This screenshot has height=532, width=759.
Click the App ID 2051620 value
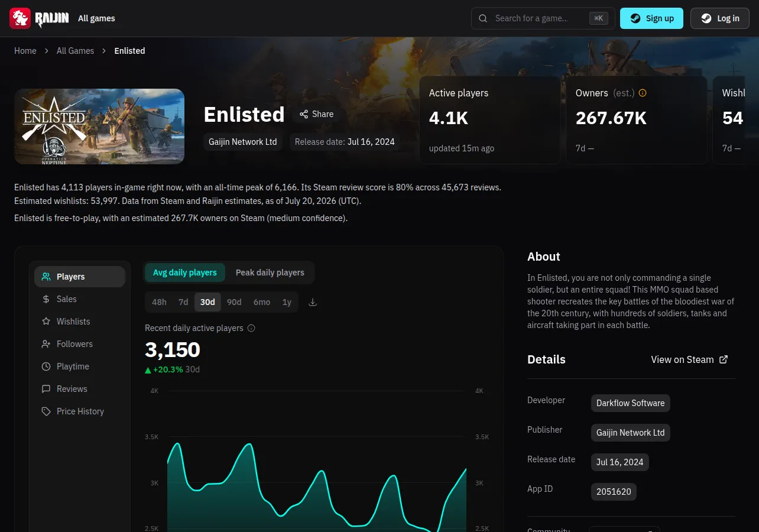pyautogui.click(x=614, y=492)
